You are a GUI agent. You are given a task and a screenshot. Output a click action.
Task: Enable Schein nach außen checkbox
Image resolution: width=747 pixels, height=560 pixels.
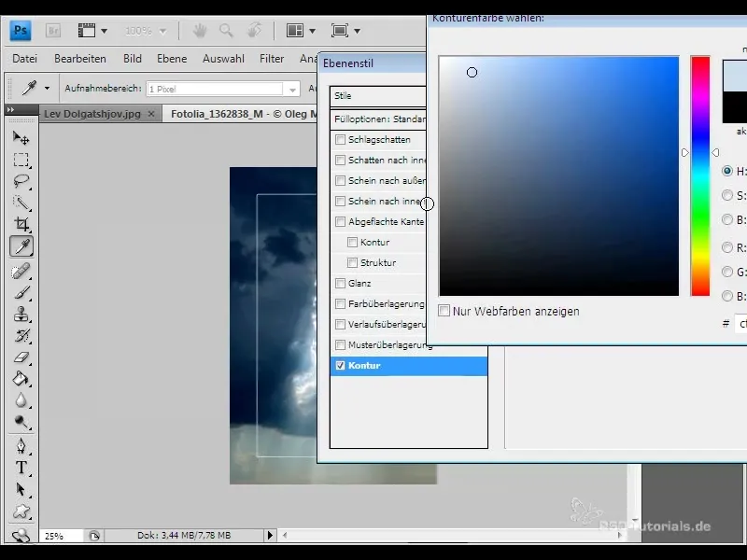pyautogui.click(x=340, y=180)
